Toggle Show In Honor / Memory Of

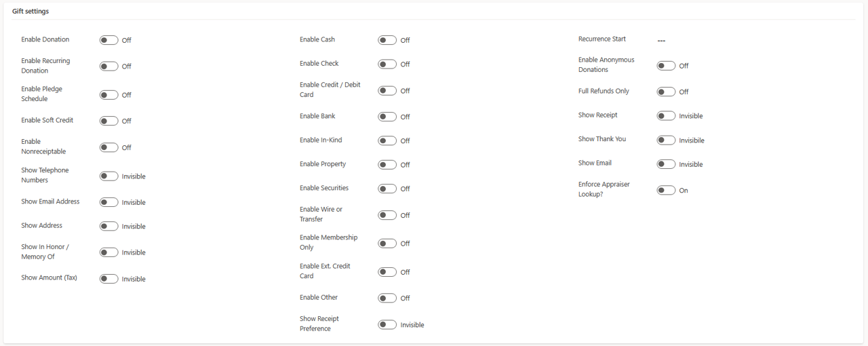108,252
